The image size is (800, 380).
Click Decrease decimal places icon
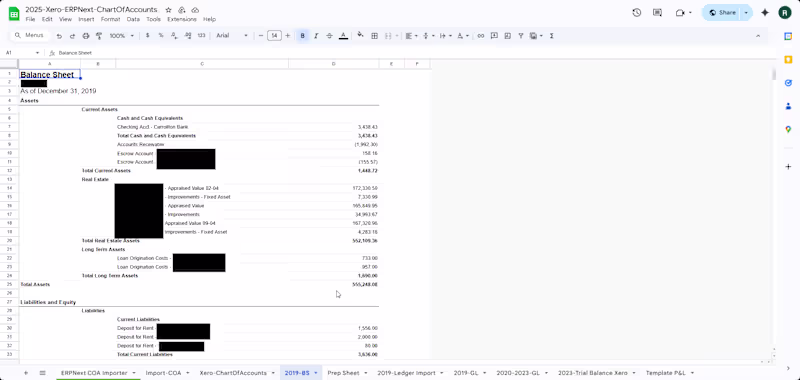pyautogui.click(x=174, y=36)
